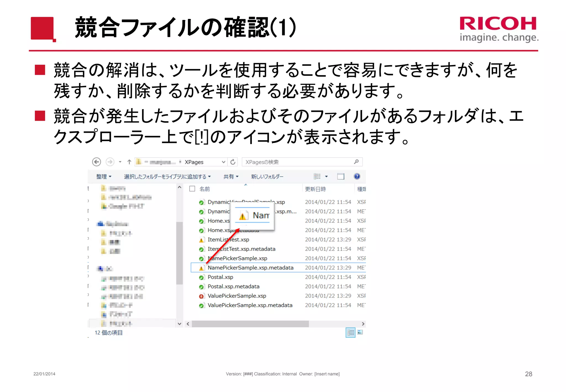Click the date 2014/01/22 13:29 of ItemListTest.xsp
This screenshot has width=566, height=392.
[328, 240]
